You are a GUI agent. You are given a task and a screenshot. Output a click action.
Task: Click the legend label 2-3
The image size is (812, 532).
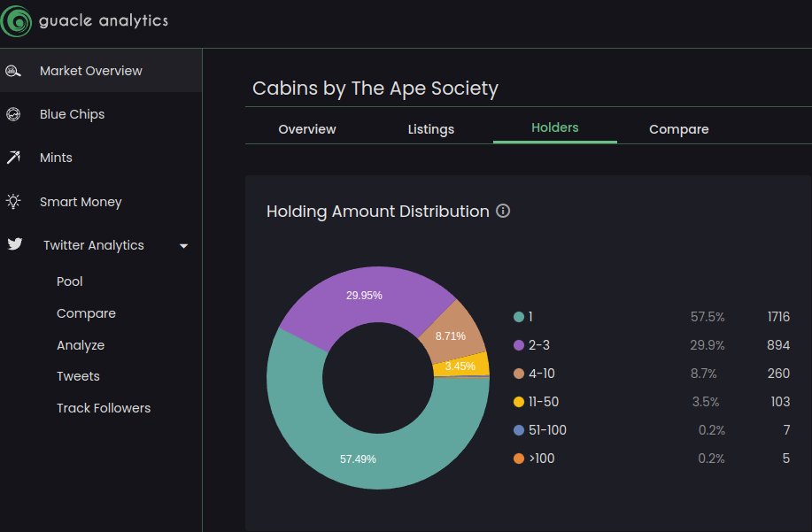click(539, 345)
